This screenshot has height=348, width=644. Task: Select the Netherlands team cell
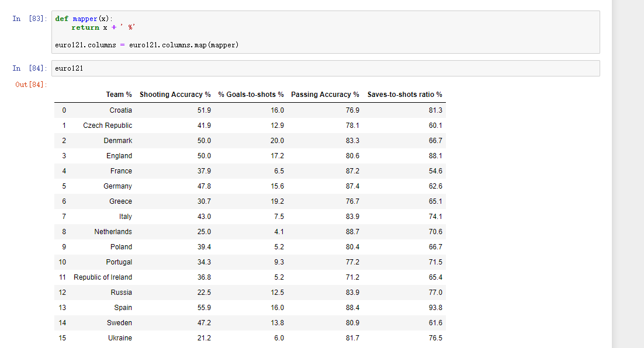[x=113, y=232]
